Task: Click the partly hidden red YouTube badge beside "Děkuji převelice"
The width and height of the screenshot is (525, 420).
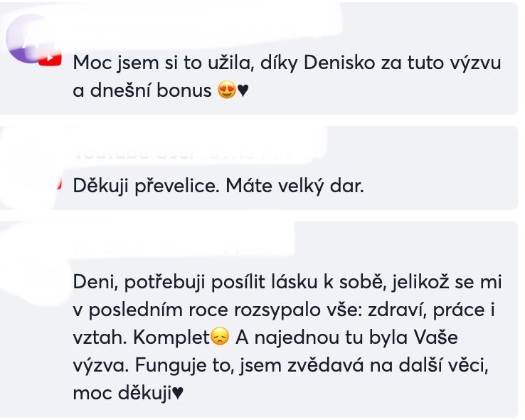Action: pos(59,184)
